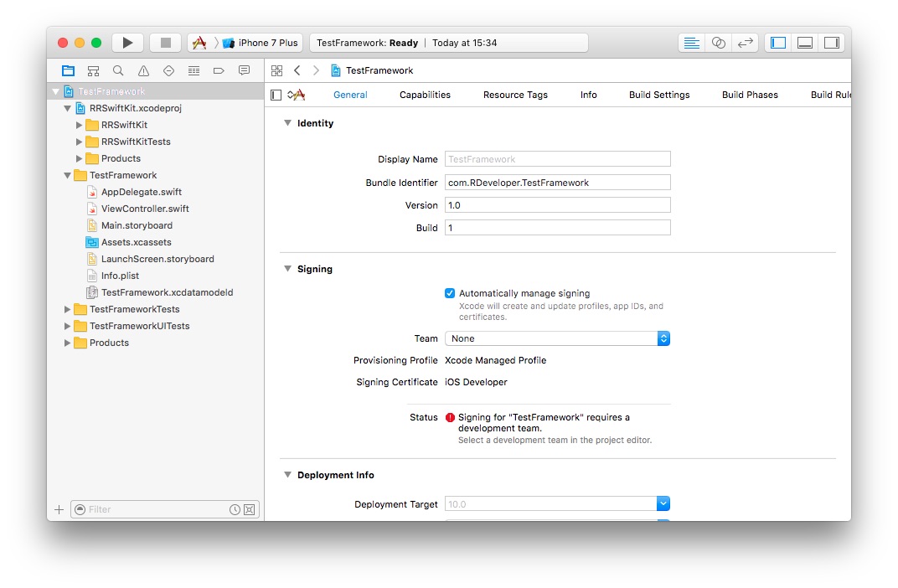Go back in editor history
The image size is (898, 588).
point(297,70)
